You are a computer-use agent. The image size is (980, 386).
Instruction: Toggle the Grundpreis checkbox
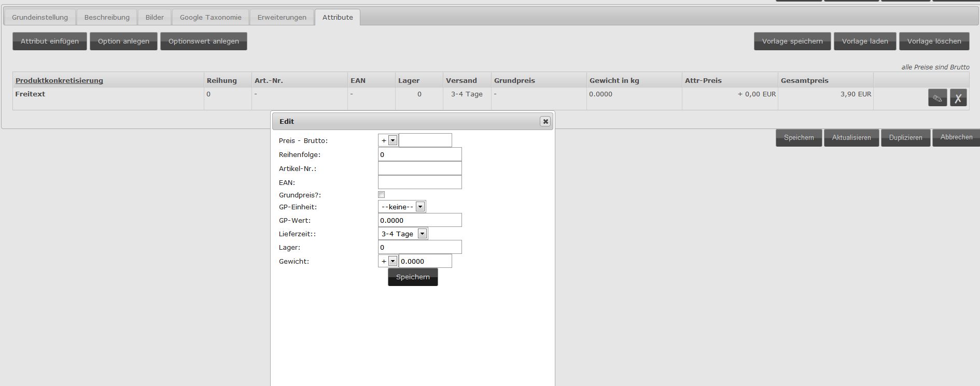coord(382,195)
